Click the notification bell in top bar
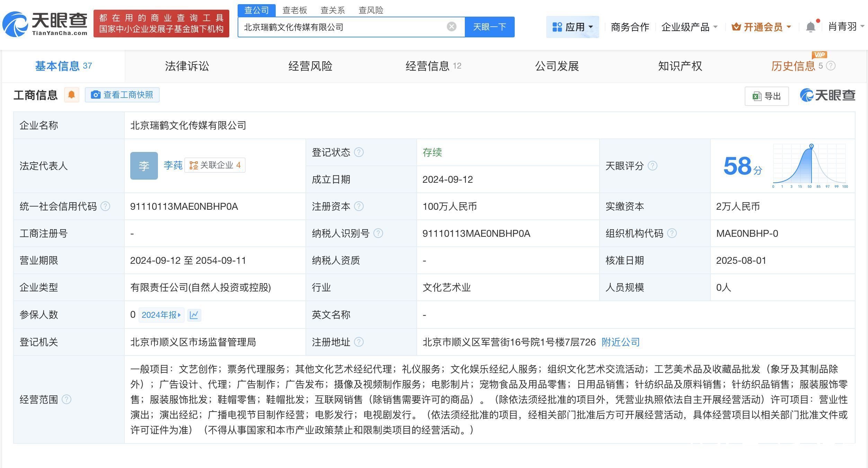868x468 pixels. tap(811, 27)
